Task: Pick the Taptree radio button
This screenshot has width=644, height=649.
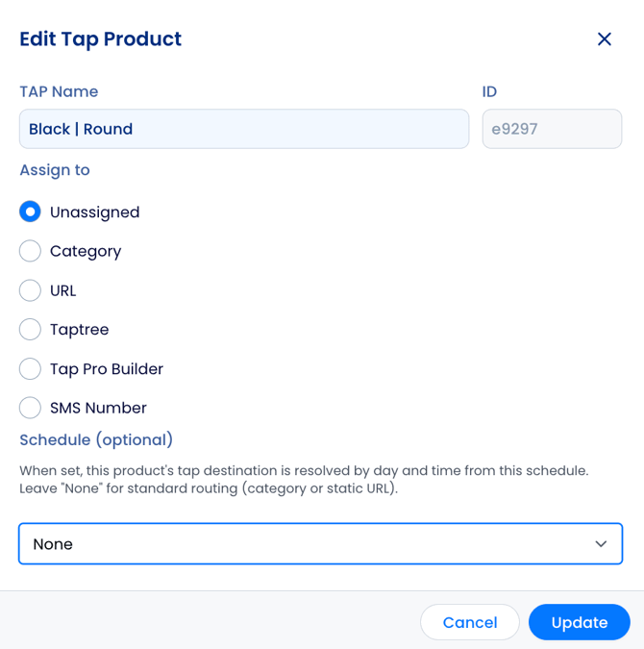Action: tap(30, 330)
